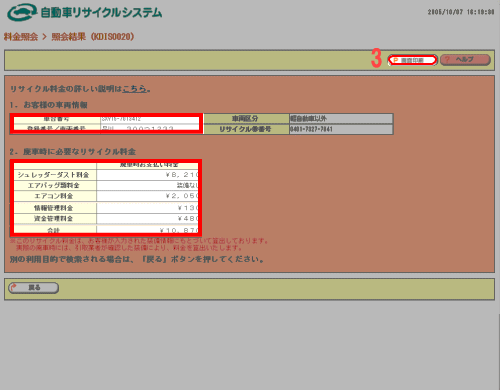Open the ヘルプ help button
Image resolution: width=500 pixels, height=390 pixels.
pyautogui.click(x=465, y=60)
